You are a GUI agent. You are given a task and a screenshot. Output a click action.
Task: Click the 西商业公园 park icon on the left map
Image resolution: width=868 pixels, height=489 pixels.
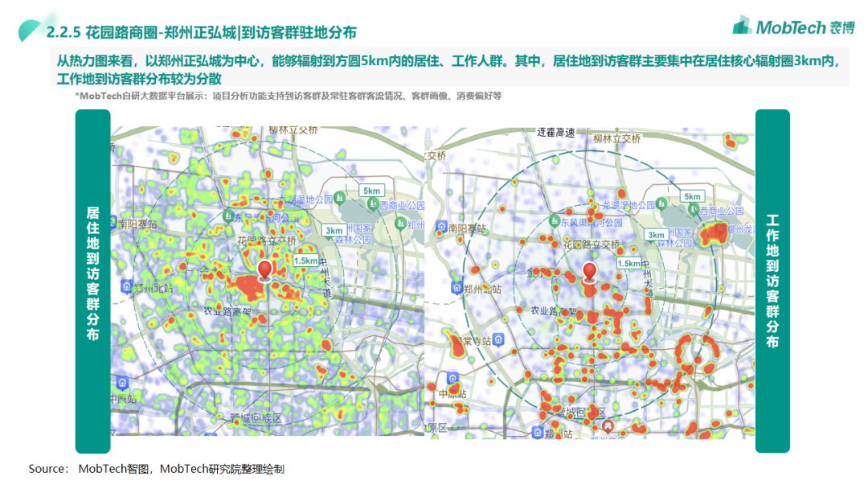[x=372, y=207]
